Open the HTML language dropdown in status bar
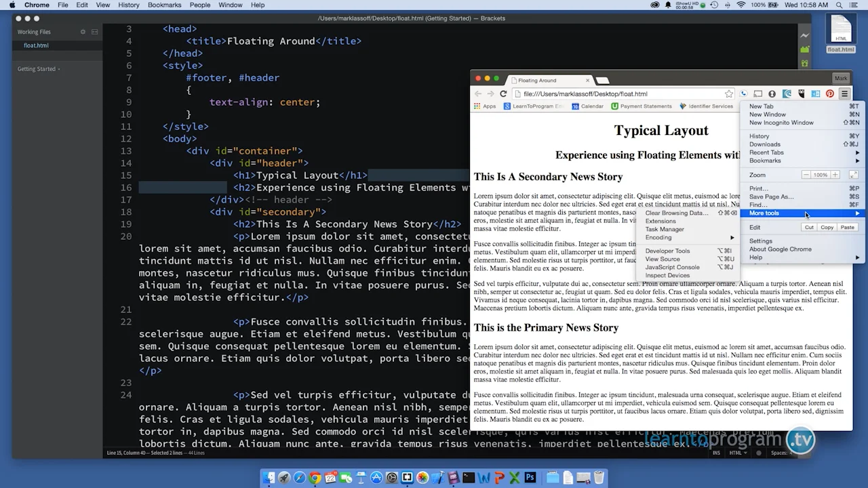Viewport: 868px width, 488px height. coord(736,453)
